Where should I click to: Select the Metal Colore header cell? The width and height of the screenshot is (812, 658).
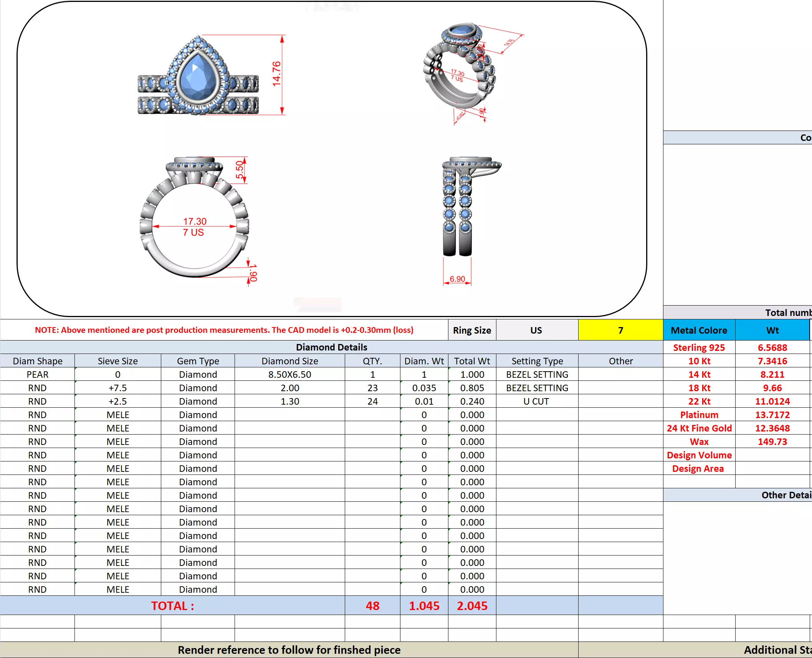pos(699,330)
